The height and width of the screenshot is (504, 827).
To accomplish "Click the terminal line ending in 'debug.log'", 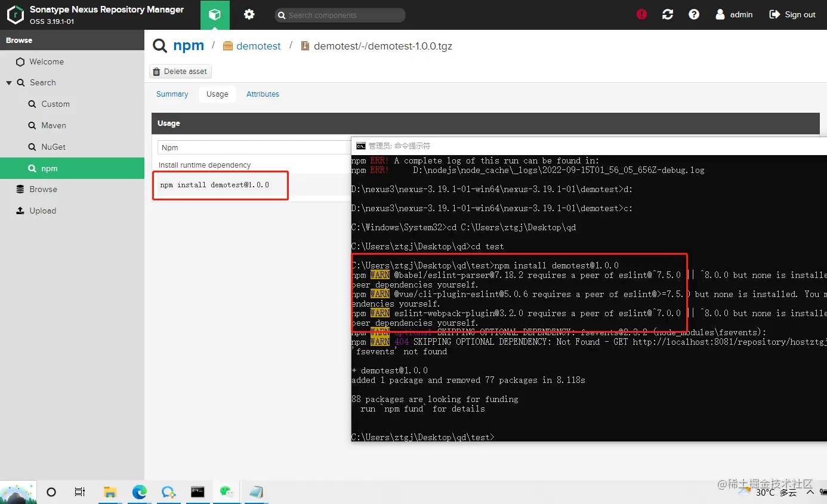I will click(x=528, y=170).
